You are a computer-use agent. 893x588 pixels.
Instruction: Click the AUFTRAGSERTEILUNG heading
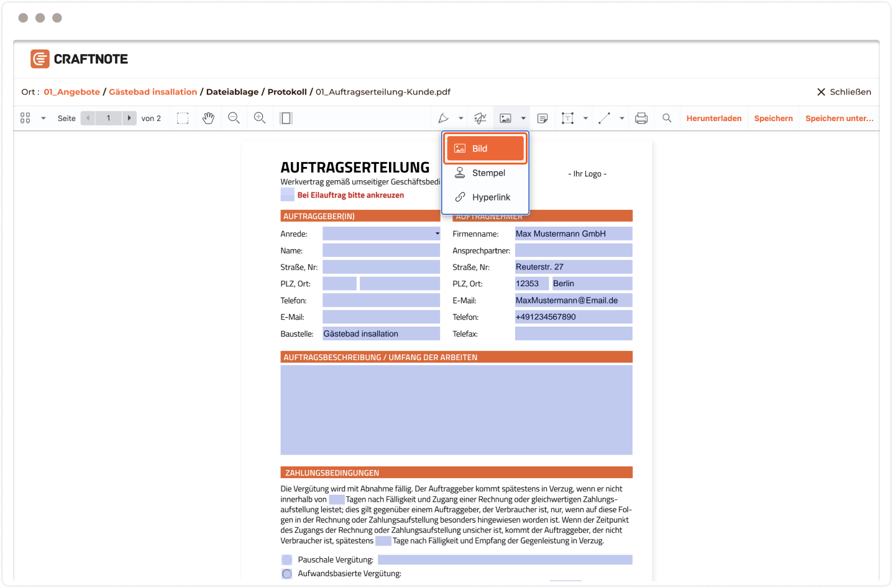(x=355, y=167)
